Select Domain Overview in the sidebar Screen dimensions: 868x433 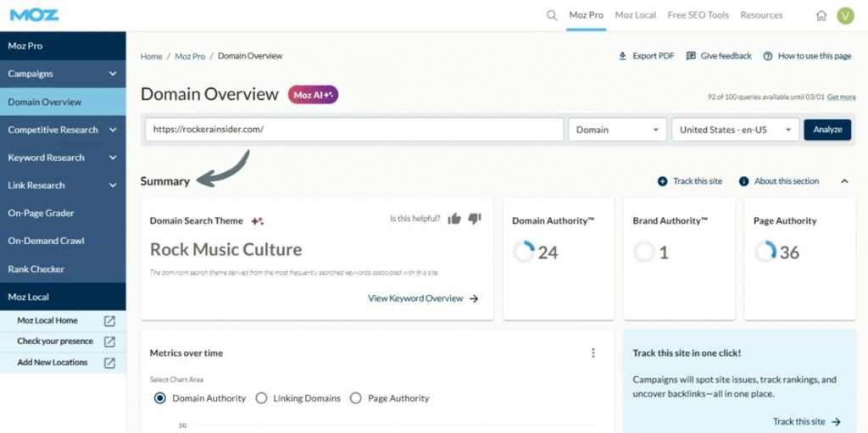[x=63, y=102]
